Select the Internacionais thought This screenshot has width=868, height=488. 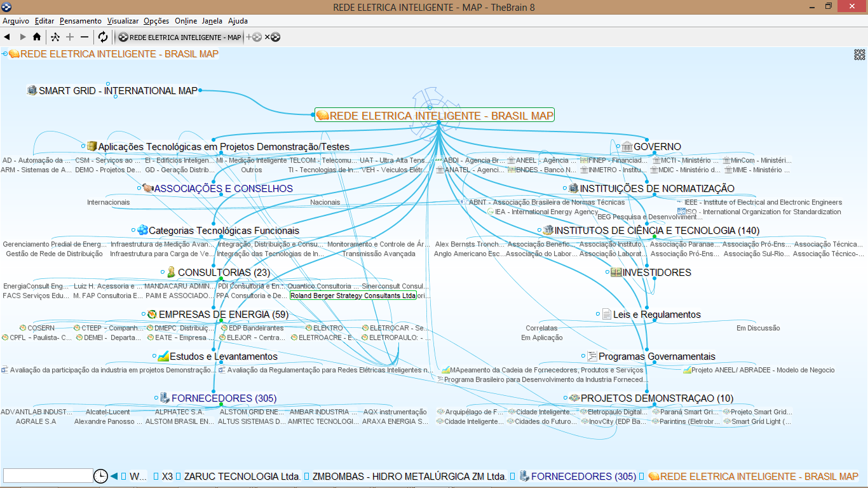pyautogui.click(x=109, y=203)
